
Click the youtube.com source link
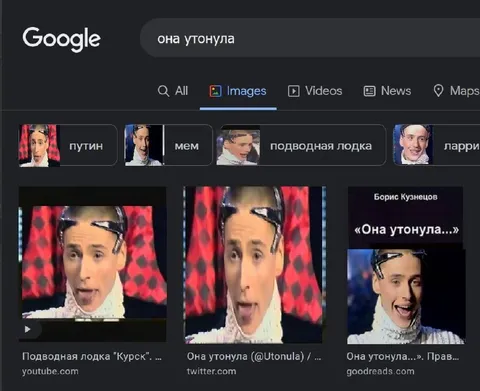(x=50, y=371)
